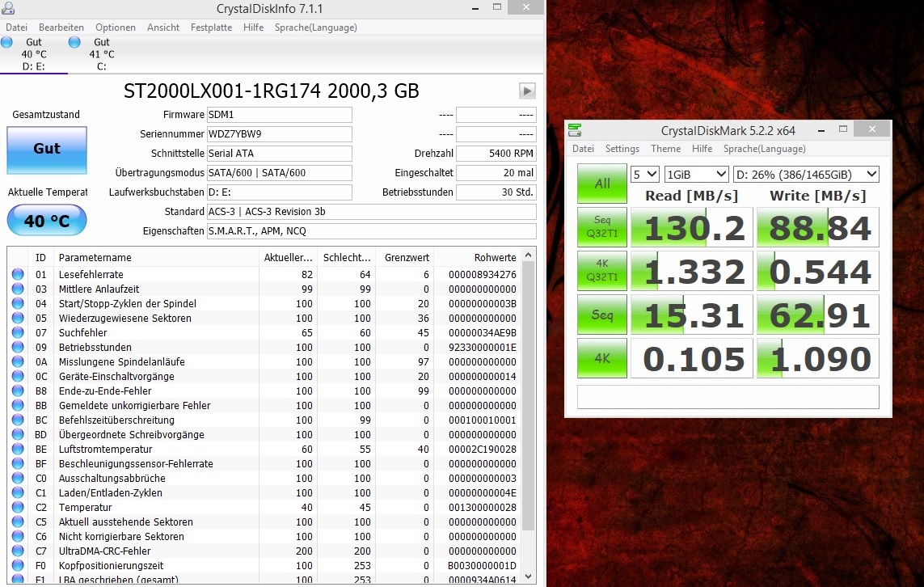Click the Betriebsstunden field 30 Std.
Screen dimensions: 924x587
(x=496, y=192)
